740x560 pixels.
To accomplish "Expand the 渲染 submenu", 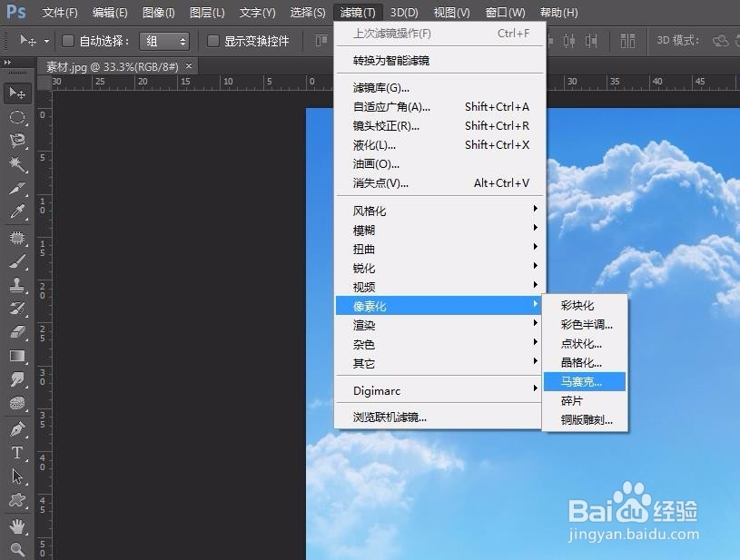I will [x=439, y=325].
